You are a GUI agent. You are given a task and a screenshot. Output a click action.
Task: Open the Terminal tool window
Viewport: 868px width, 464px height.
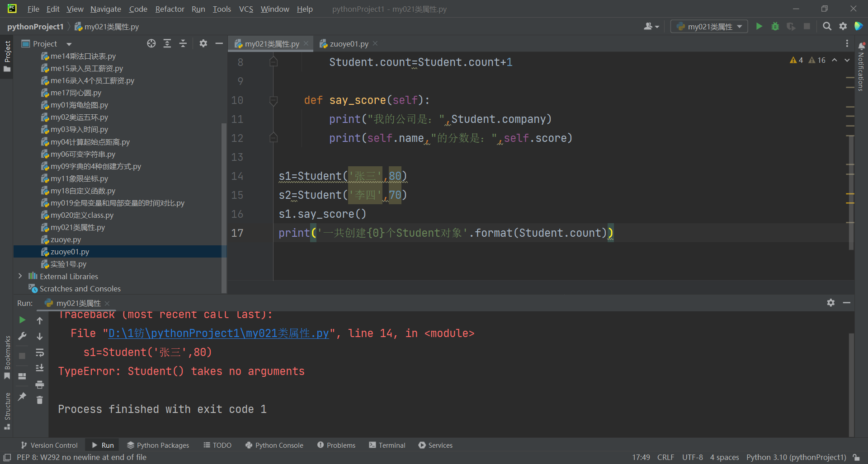[387, 445]
